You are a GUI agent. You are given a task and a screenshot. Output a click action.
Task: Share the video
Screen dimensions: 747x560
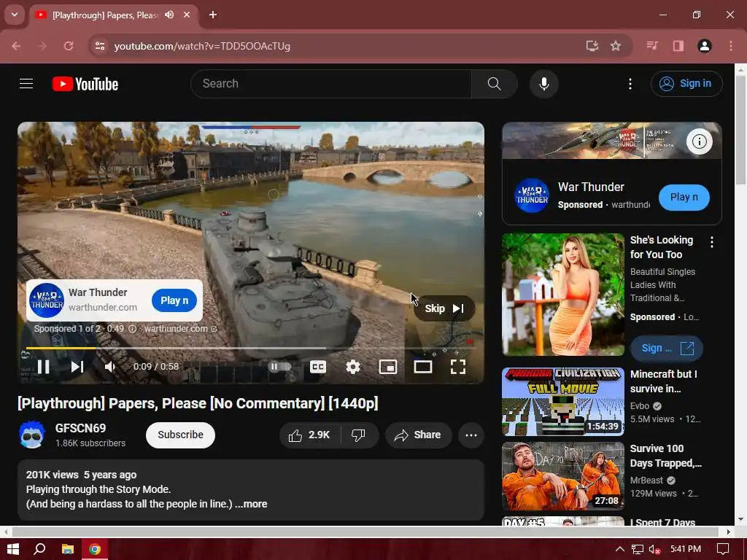[x=418, y=435]
